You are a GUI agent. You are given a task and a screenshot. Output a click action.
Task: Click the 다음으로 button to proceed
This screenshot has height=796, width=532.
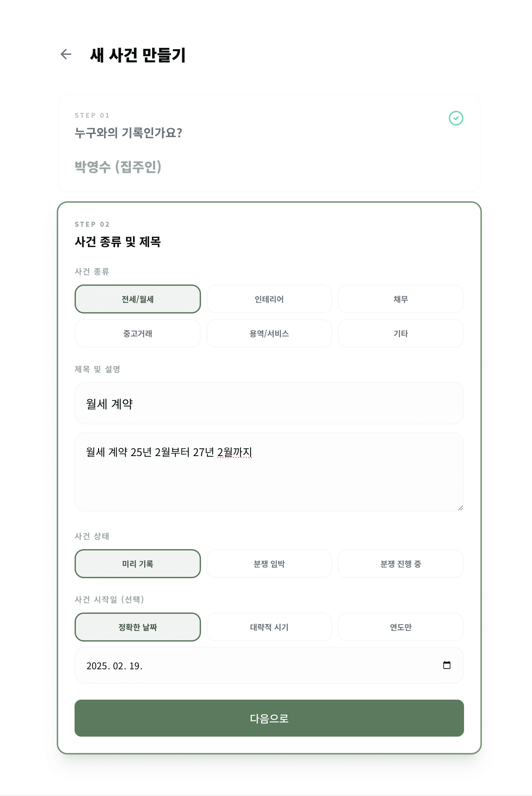269,718
